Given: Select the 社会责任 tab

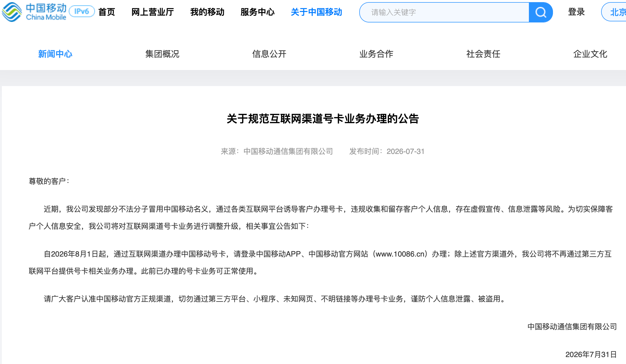Looking at the screenshot, I should point(483,54).
